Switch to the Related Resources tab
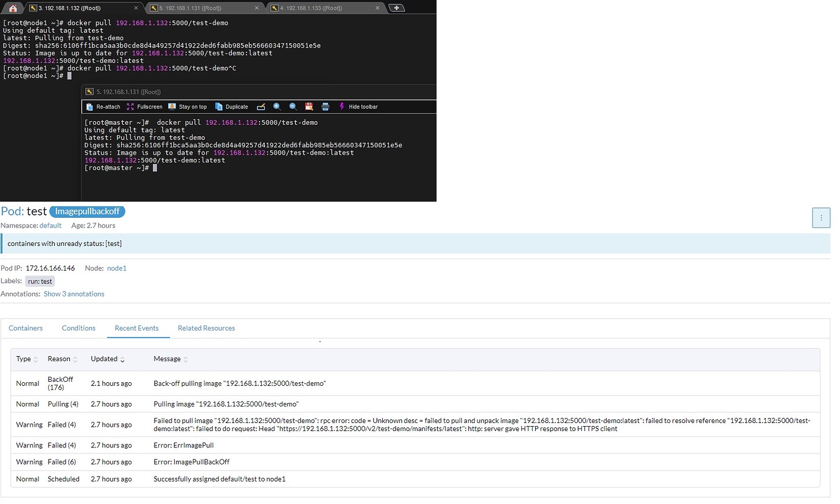 tap(206, 328)
